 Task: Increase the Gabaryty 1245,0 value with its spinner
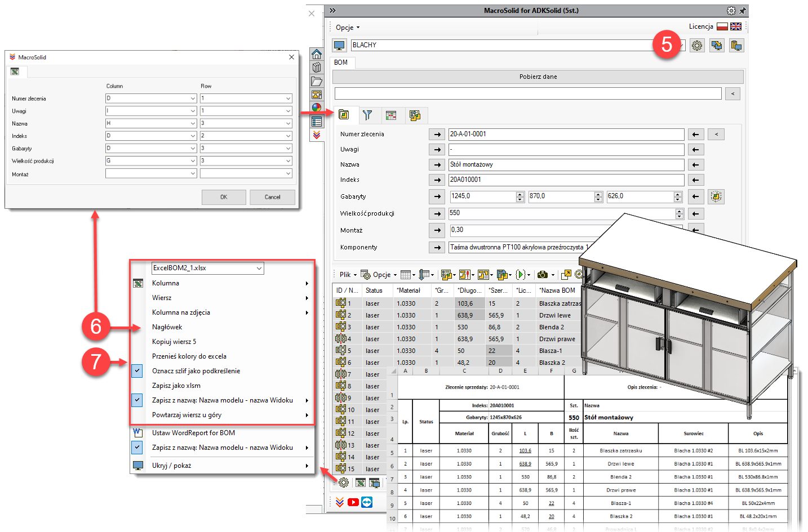520,194
